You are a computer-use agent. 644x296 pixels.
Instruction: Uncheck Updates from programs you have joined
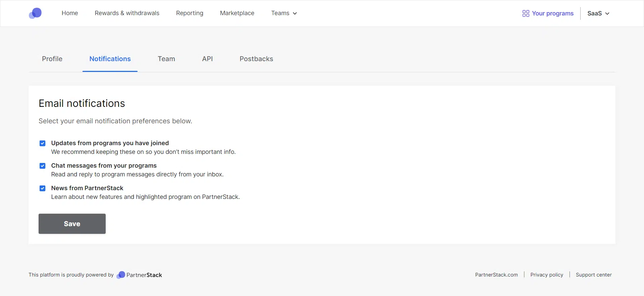click(43, 143)
